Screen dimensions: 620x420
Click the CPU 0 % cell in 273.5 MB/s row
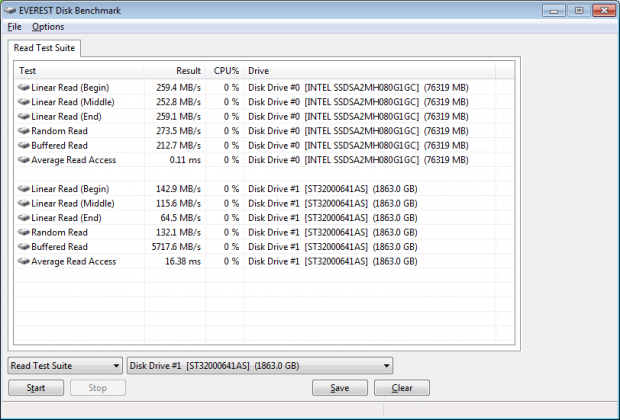point(231,131)
